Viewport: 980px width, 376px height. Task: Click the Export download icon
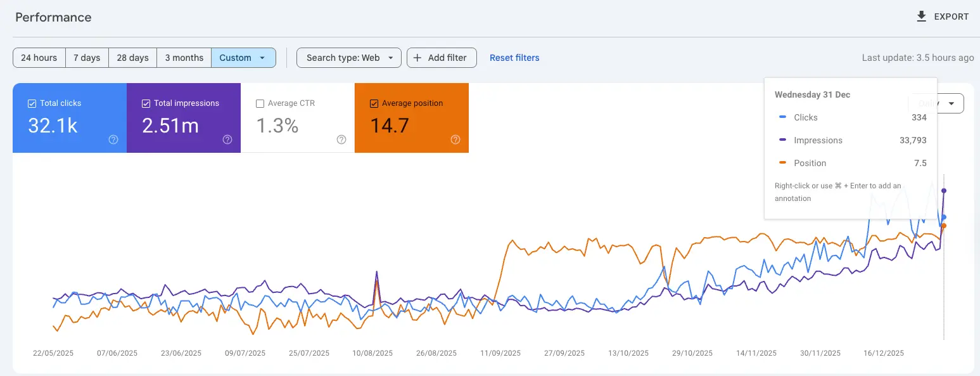[x=921, y=16]
